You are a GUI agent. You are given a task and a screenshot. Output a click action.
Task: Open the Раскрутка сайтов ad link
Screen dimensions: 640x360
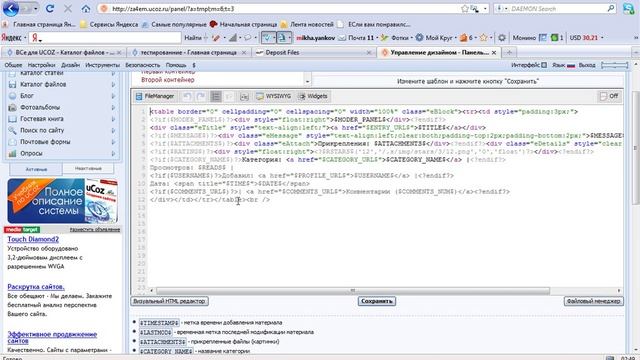coord(36,287)
